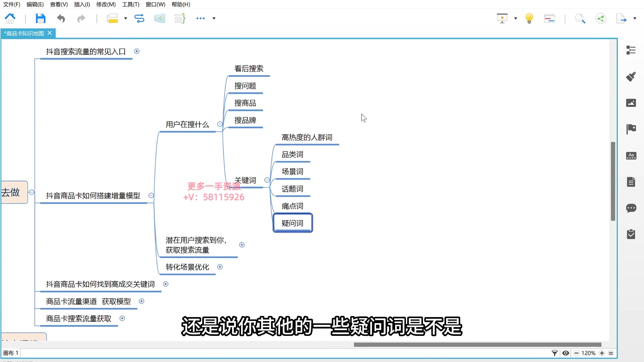Open presentation mode dropdown arrow

point(516,18)
